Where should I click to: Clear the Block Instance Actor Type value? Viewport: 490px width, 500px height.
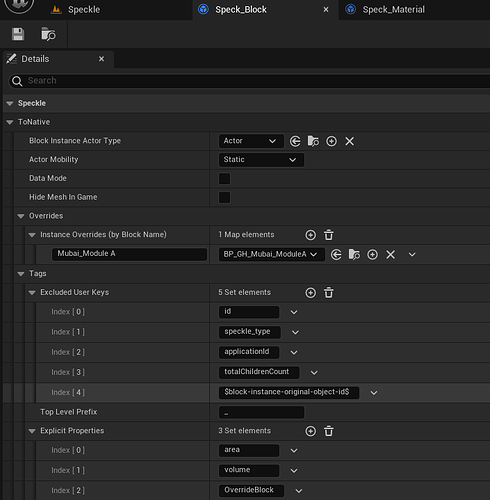[x=349, y=141]
